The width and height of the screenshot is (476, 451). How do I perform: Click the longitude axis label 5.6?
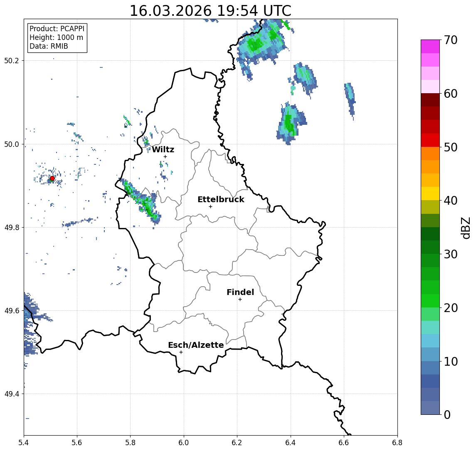point(77,443)
